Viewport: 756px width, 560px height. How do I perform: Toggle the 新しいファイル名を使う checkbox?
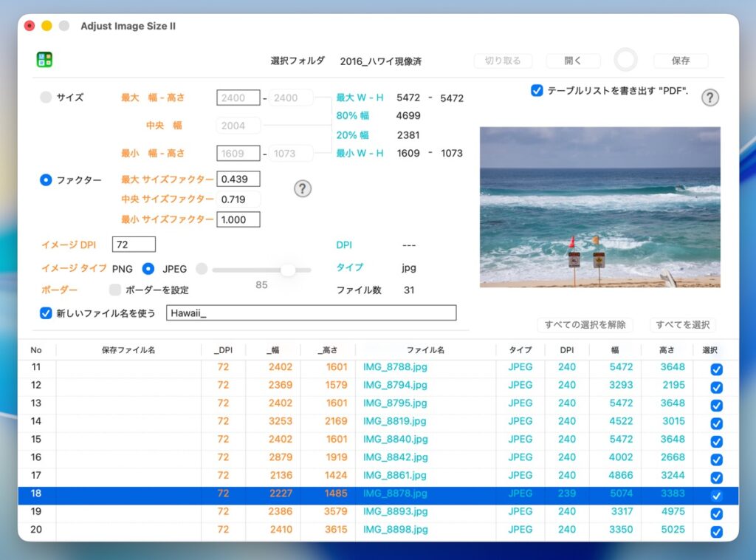46,313
